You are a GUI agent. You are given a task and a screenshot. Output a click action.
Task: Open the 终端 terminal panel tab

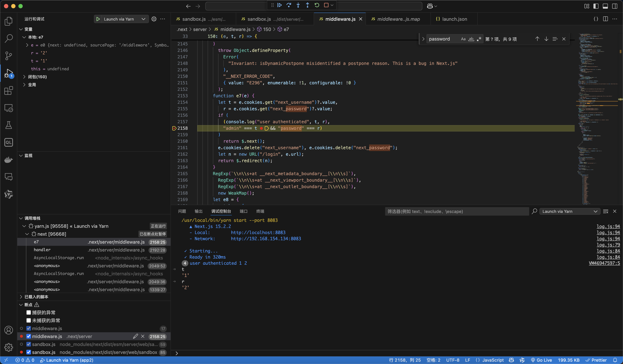click(x=260, y=211)
